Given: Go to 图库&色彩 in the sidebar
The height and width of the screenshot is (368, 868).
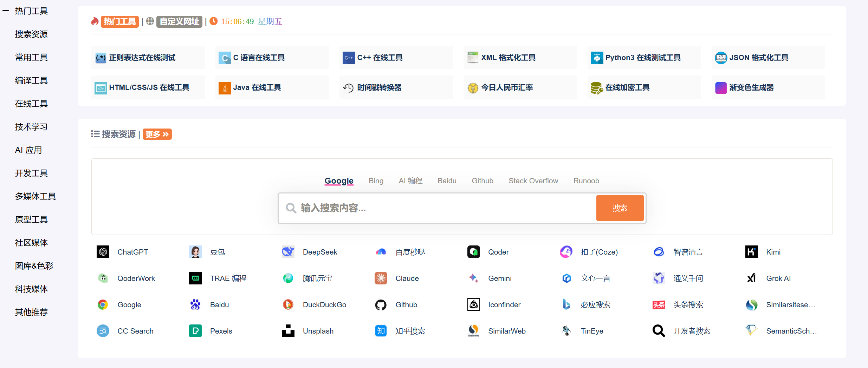Looking at the screenshot, I should 34,266.
